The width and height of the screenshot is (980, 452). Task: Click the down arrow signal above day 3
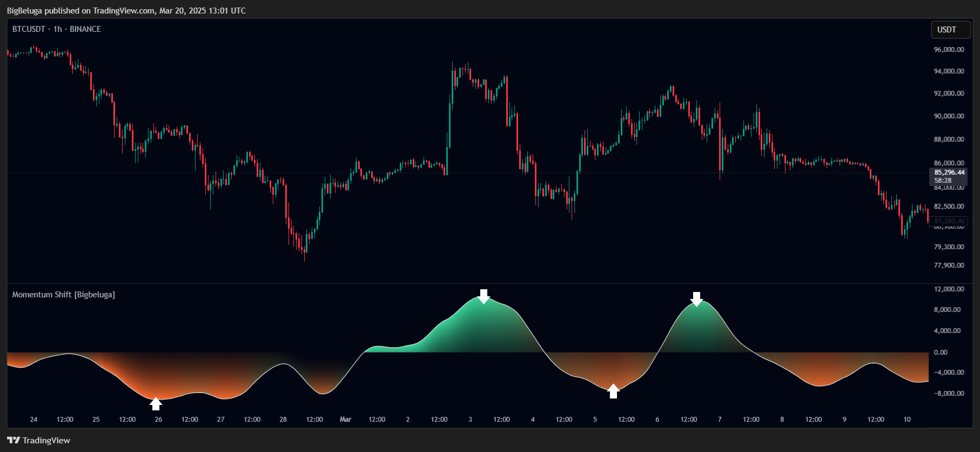point(484,296)
